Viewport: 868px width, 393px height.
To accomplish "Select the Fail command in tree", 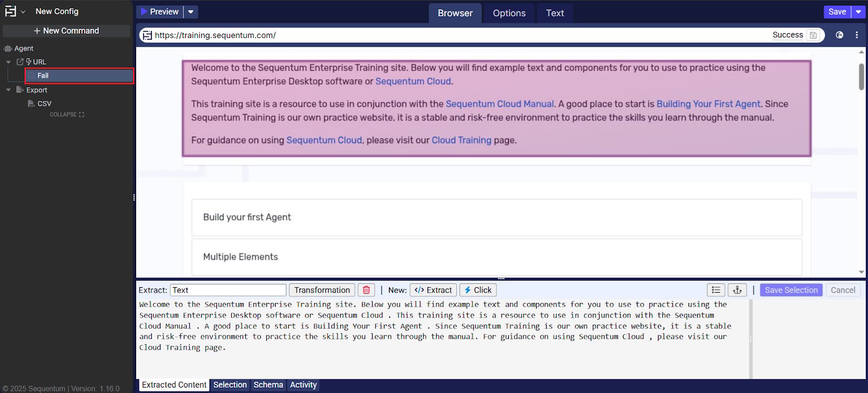I will point(79,75).
